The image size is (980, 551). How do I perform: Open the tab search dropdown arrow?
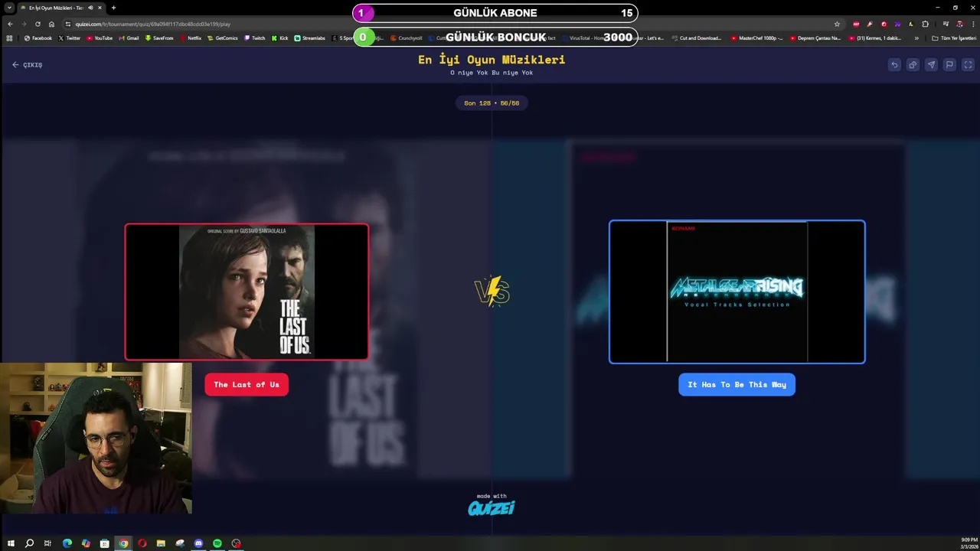[9, 8]
